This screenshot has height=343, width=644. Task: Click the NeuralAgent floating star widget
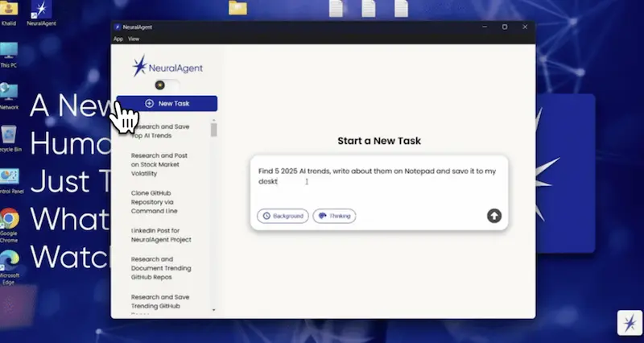(630, 323)
